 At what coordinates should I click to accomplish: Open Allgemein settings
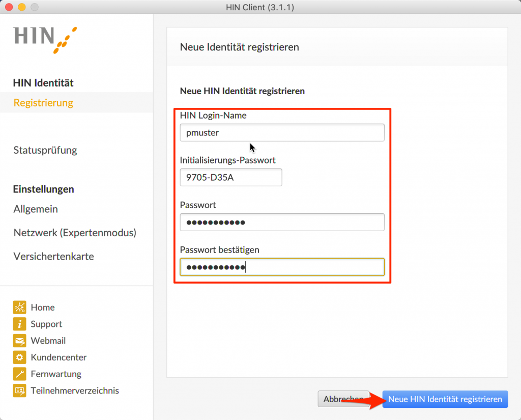click(x=36, y=209)
